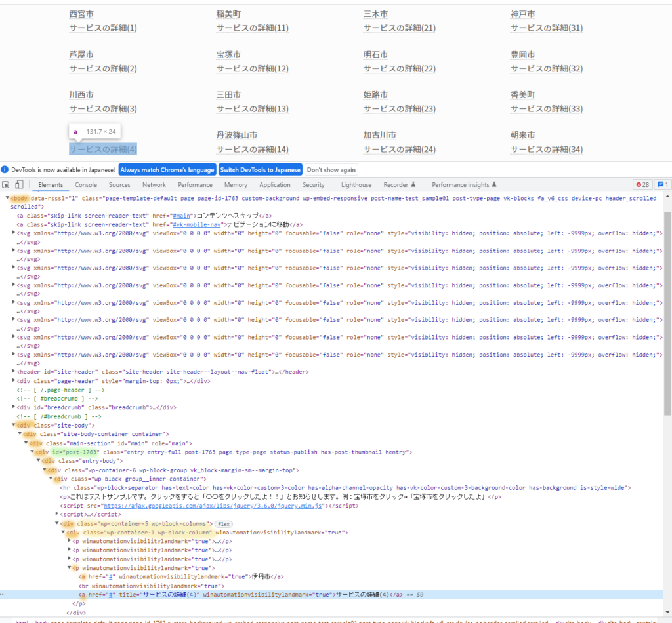Open the error count badge showing 28
The width and height of the screenshot is (672, 623).
pos(642,184)
